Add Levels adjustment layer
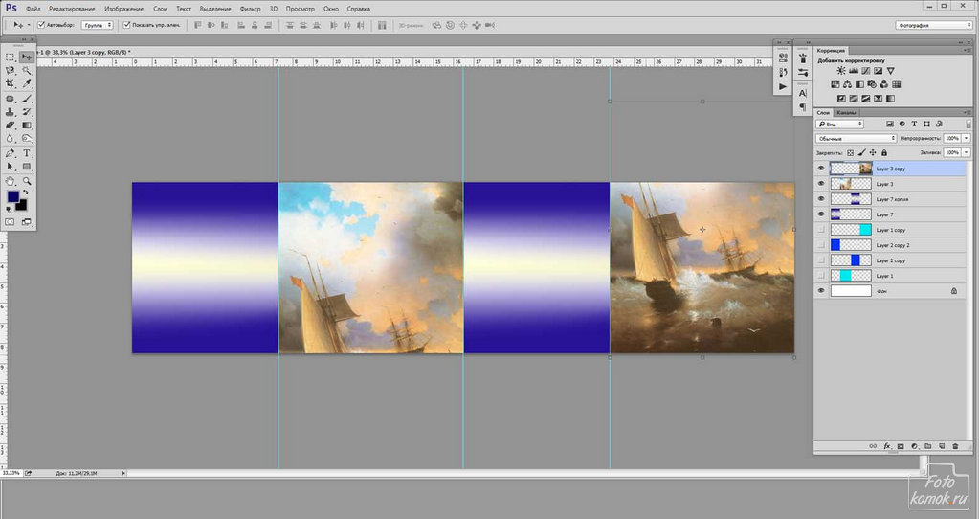 coord(853,71)
